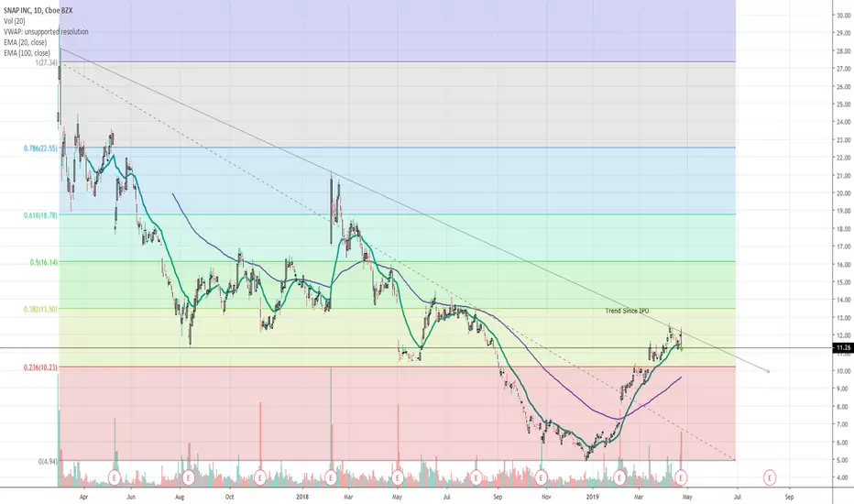The width and height of the screenshot is (854, 504).
Task: Click the SNAP INC, 1D, Cboe BZX title
Action: (38, 10)
